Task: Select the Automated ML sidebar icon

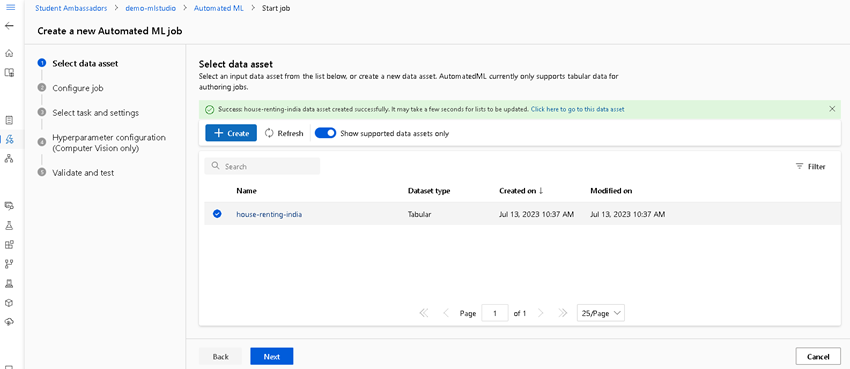Action: (x=9, y=139)
